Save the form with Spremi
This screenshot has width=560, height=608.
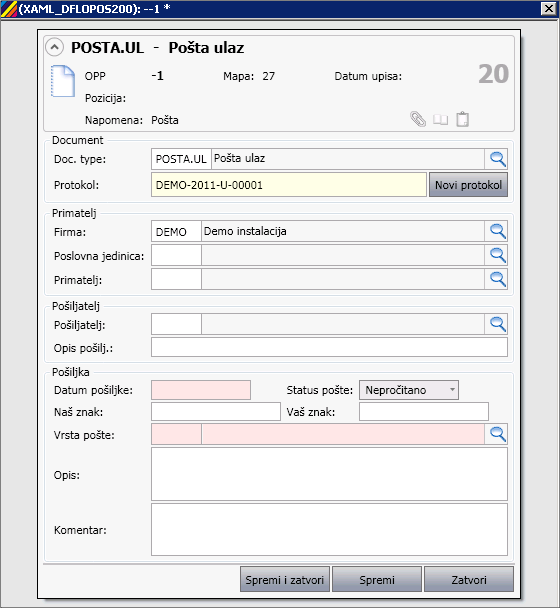[377, 579]
